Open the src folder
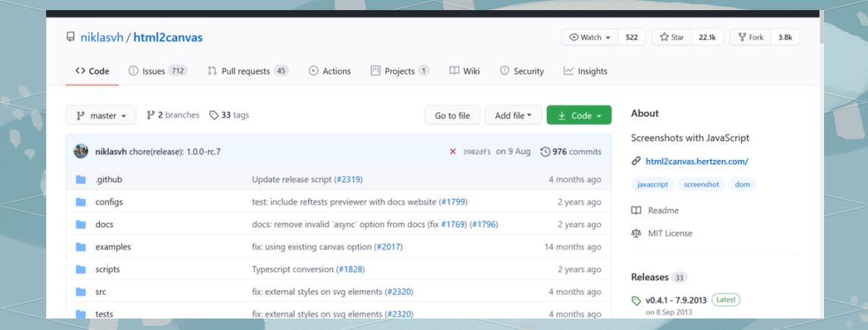The image size is (868, 330). [101, 292]
